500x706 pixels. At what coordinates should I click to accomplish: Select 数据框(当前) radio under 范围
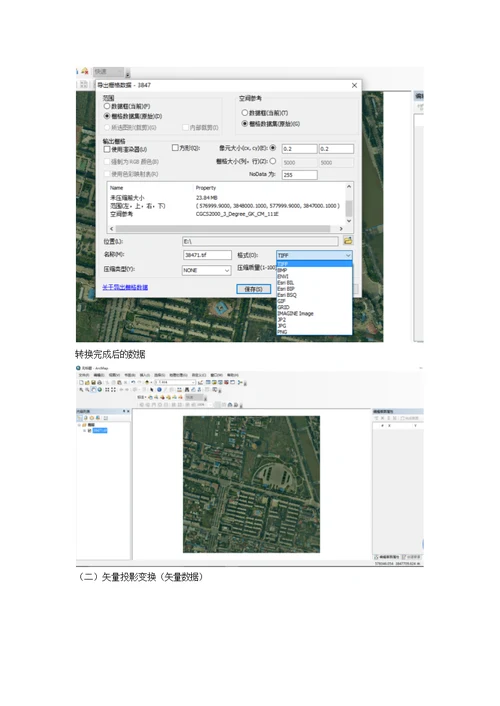click(107, 106)
